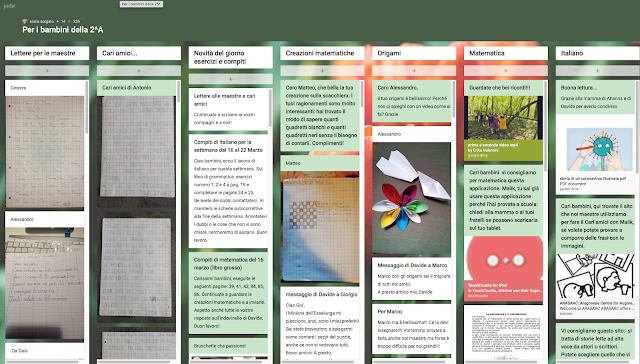Add a post under Matematica column
Screen dimensions: 640x364
(506, 71)
